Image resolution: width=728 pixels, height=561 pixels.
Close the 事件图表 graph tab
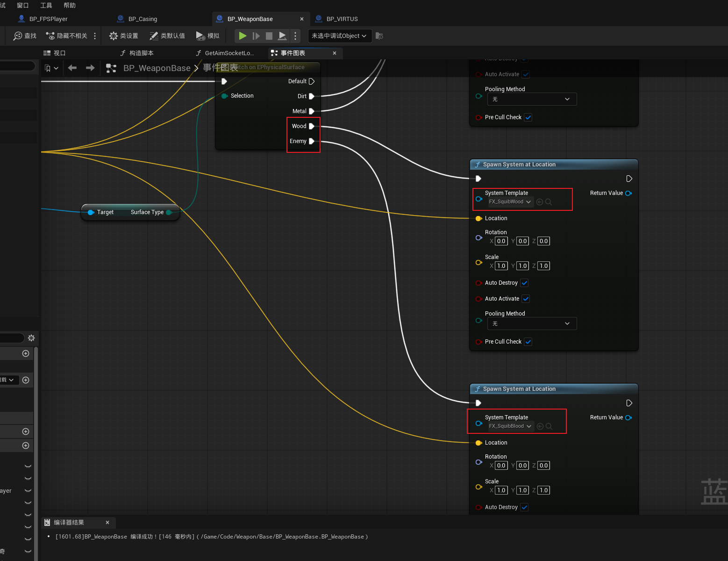click(335, 53)
